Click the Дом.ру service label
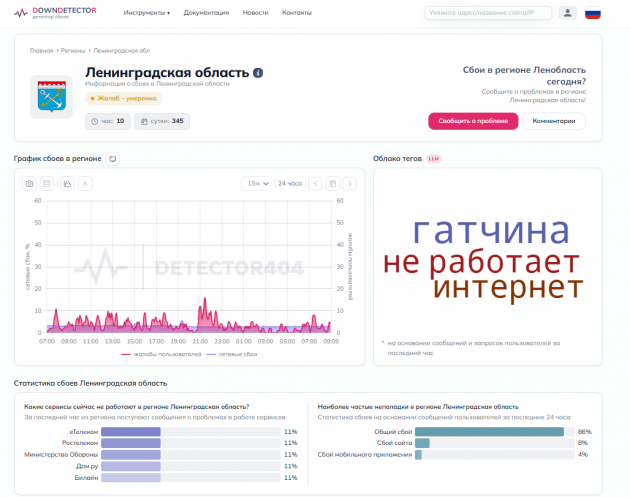 point(87,466)
